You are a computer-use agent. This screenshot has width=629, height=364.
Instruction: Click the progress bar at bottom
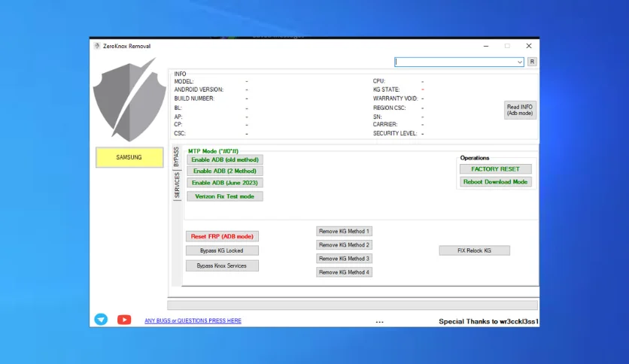click(353, 305)
